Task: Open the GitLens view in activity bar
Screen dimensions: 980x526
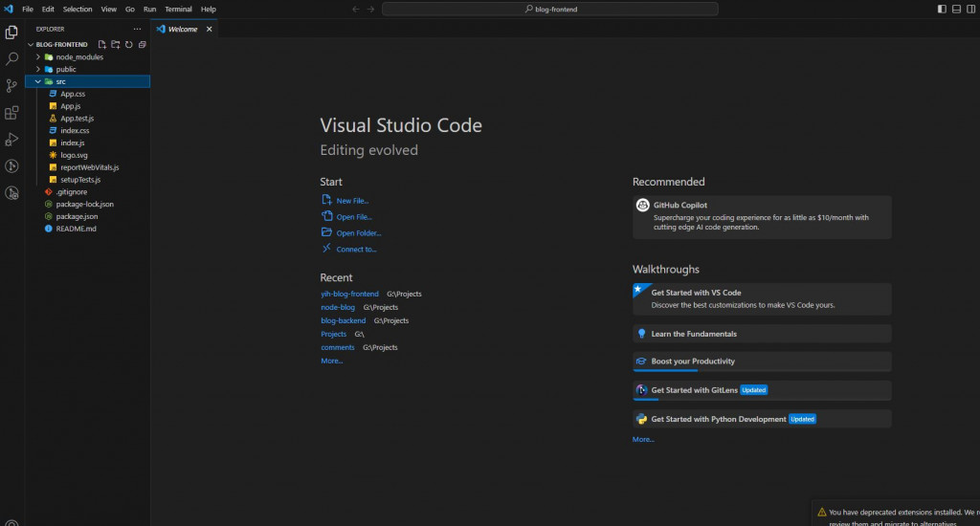Action: click(11, 166)
